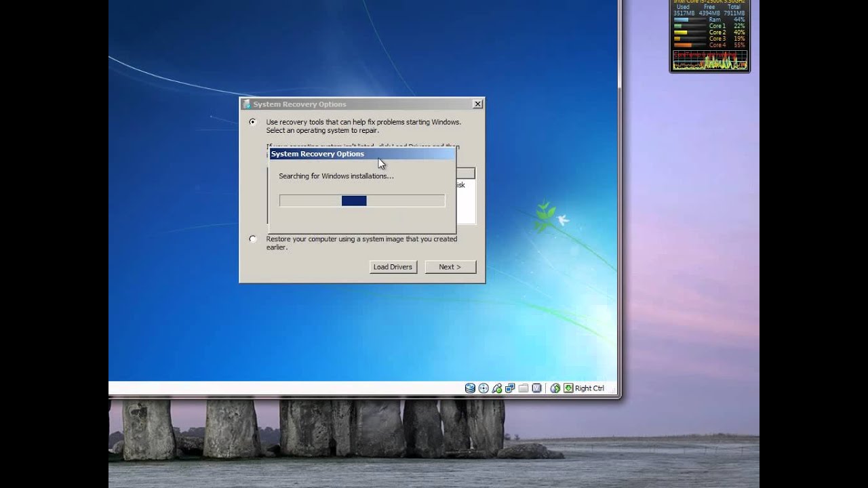Click the shared folders icon in status bar
Screen dimensions: 868x488
pos(523,388)
